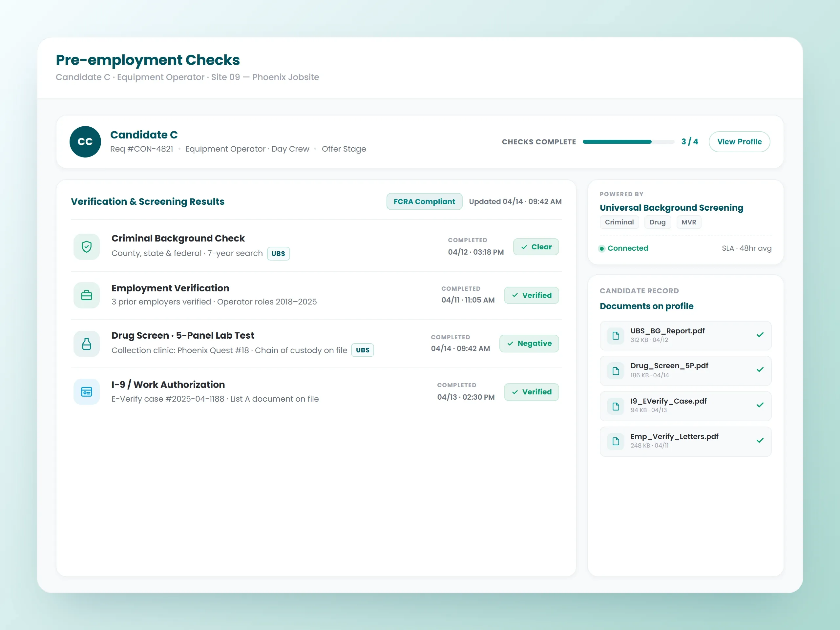The height and width of the screenshot is (630, 840).
Task: Click the Drug_Screen_5P.pdf file icon
Action: 616,371
